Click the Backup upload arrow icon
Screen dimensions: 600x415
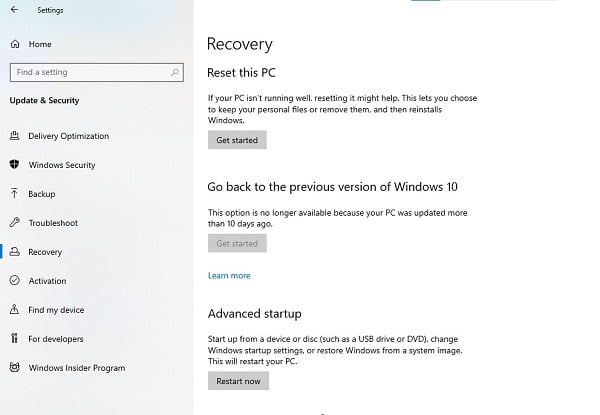(x=15, y=194)
